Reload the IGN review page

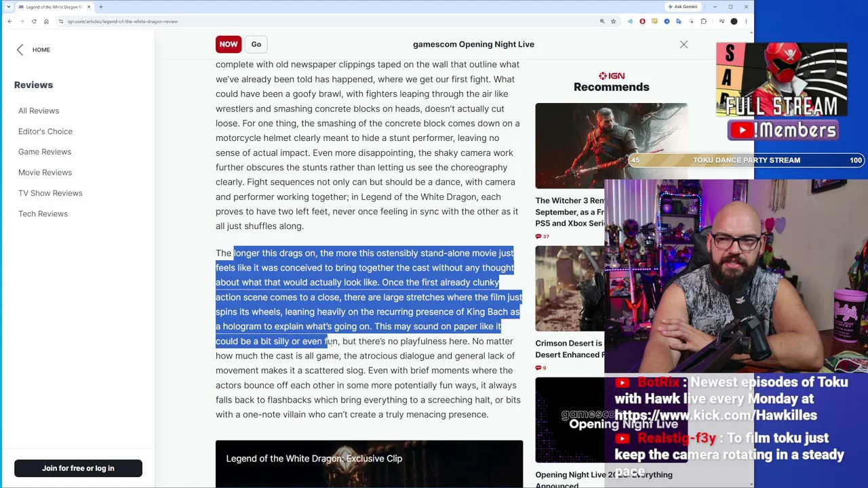[34, 22]
